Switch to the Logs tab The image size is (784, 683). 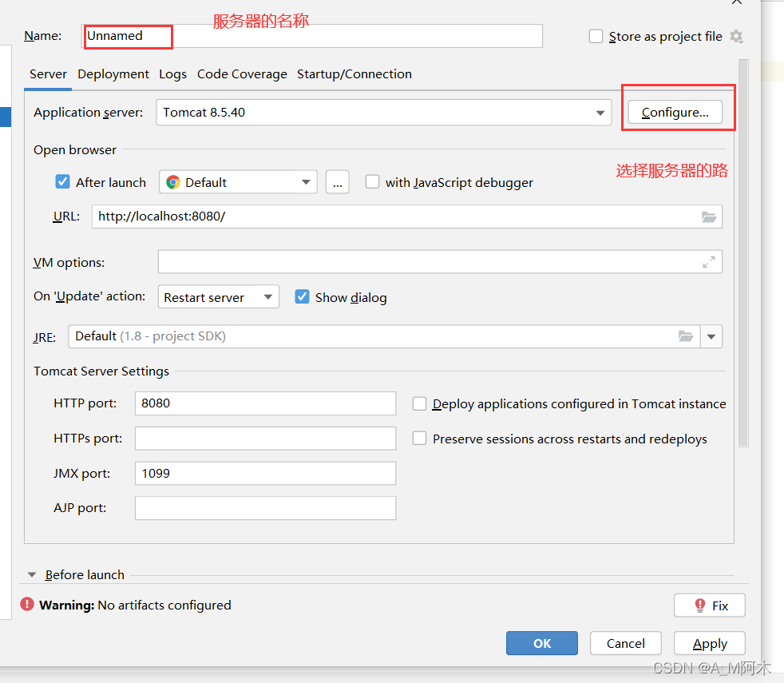[172, 74]
